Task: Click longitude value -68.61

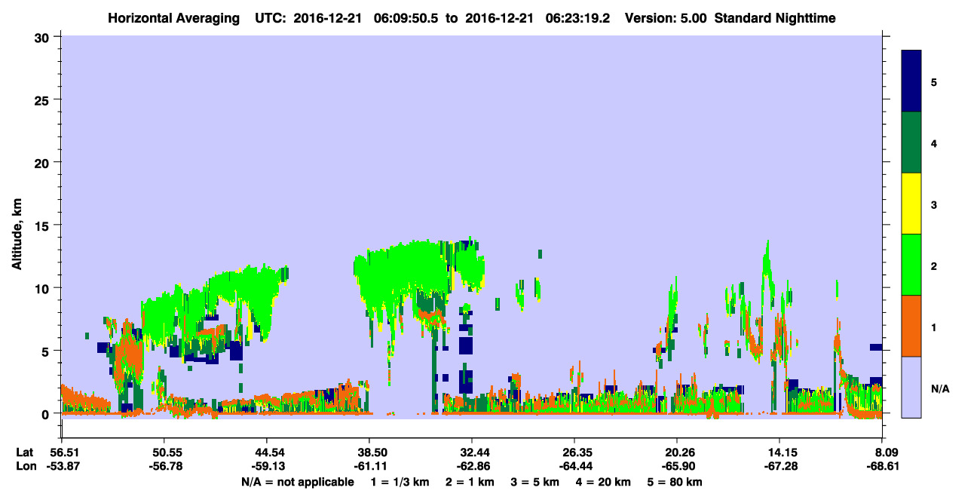Action: 881,466
